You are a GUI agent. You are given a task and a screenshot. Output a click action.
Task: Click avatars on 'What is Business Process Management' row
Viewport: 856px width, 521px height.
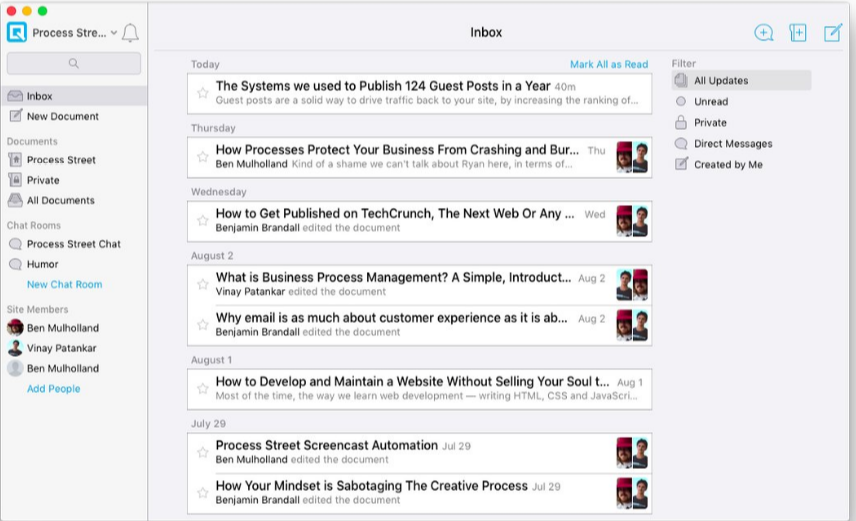tap(632, 285)
